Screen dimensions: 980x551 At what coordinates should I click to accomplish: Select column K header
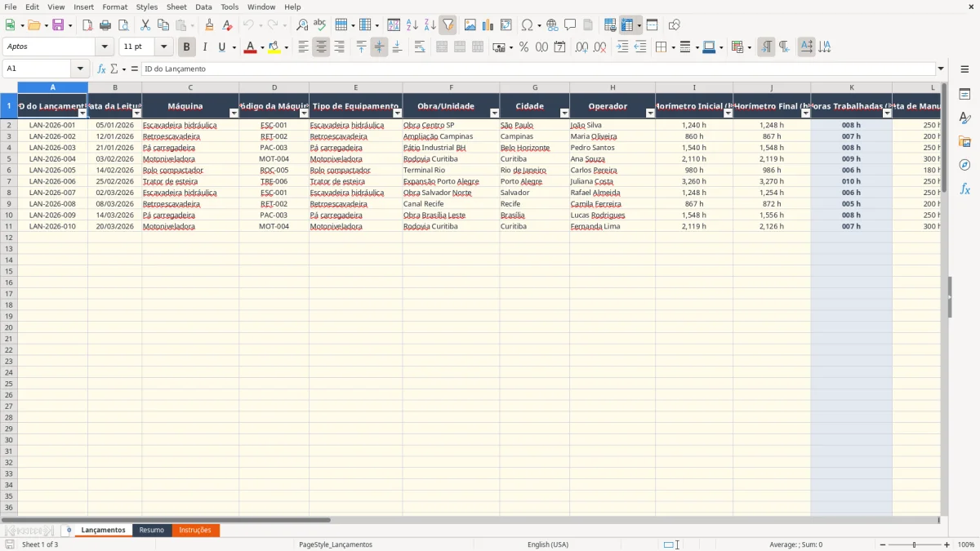tap(852, 87)
